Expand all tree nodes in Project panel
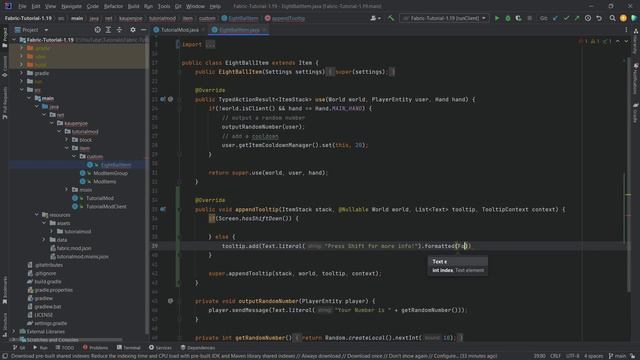Viewport: 640px width, 360px height. [108, 30]
